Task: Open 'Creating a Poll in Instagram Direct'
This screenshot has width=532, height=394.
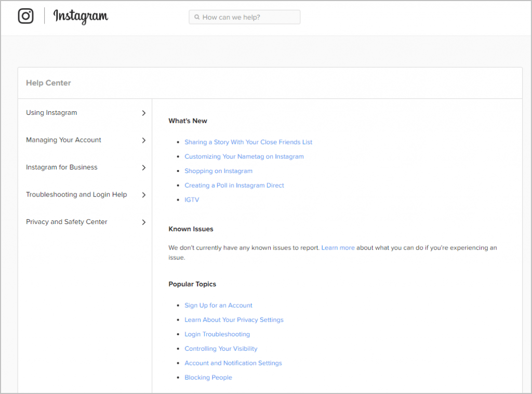Action: [234, 185]
